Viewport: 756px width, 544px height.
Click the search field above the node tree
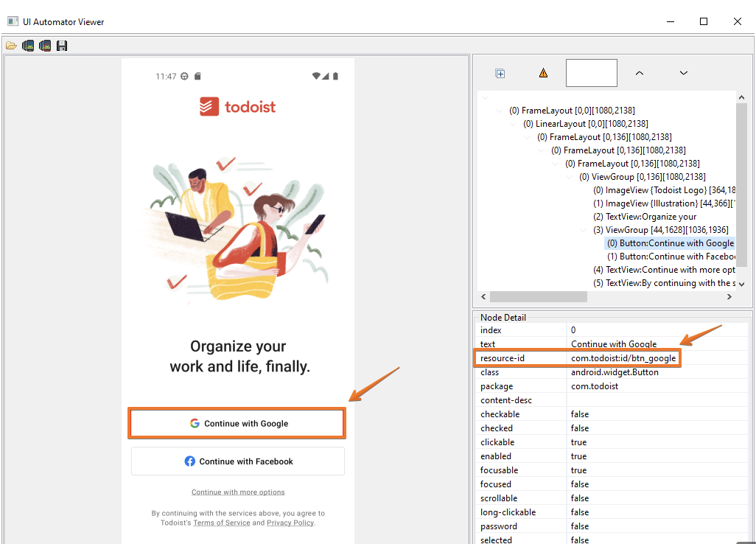pos(591,73)
